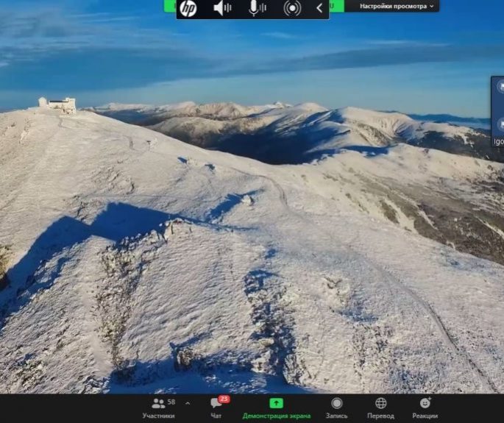Viewport: 504px width, 423px height.
Task: Click the broadcast signal icon in the top toolbar
Action: point(292,9)
